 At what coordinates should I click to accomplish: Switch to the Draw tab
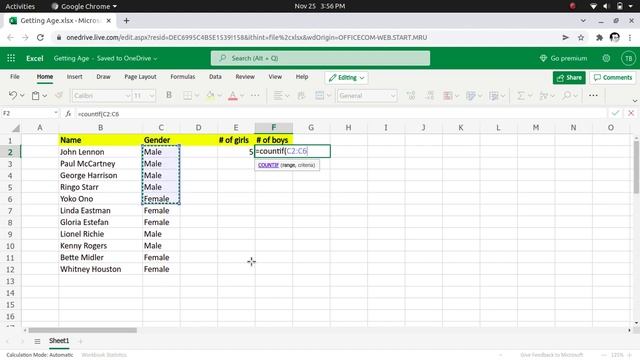click(x=103, y=77)
